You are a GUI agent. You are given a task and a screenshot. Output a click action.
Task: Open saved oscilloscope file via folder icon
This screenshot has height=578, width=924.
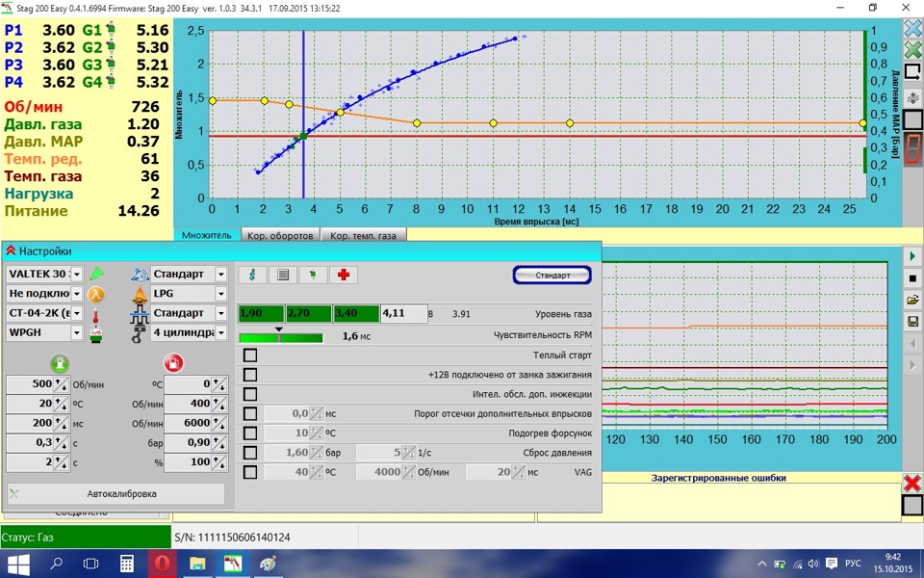pos(912,300)
